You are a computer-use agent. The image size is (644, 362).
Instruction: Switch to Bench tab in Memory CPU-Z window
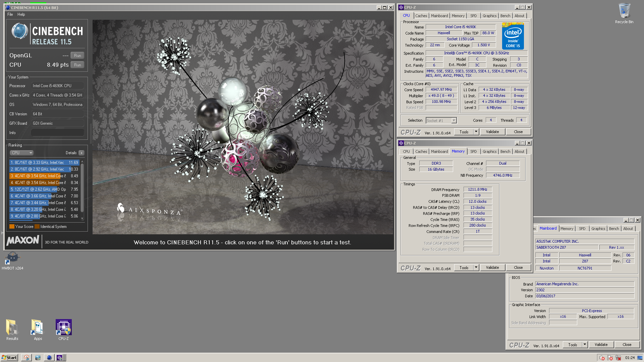[505, 152]
